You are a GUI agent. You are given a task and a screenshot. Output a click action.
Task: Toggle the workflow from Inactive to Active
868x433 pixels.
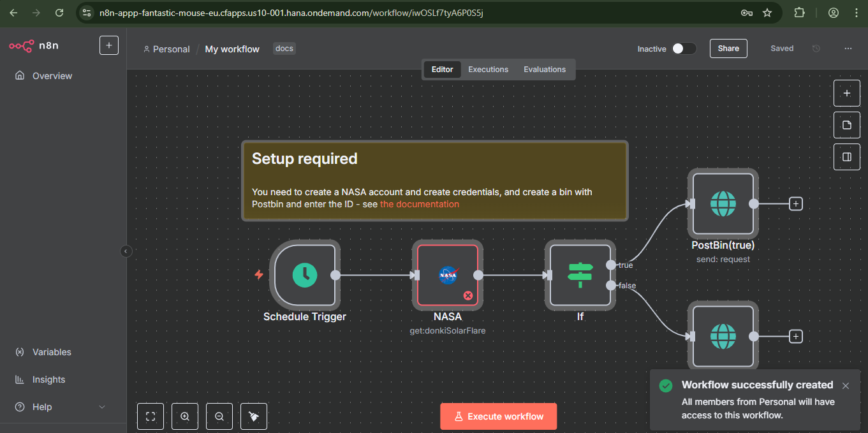(683, 48)
